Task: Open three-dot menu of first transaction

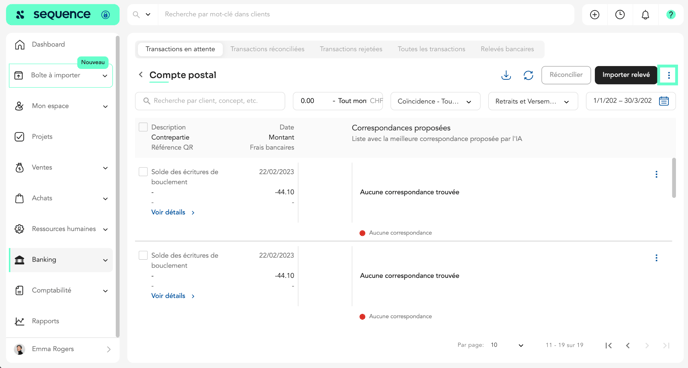Action: pos(656,174)
